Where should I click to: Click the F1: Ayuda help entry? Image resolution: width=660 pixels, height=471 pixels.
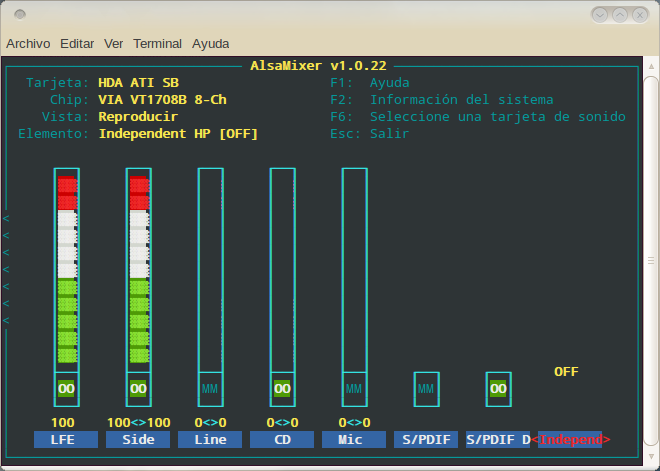370,83
